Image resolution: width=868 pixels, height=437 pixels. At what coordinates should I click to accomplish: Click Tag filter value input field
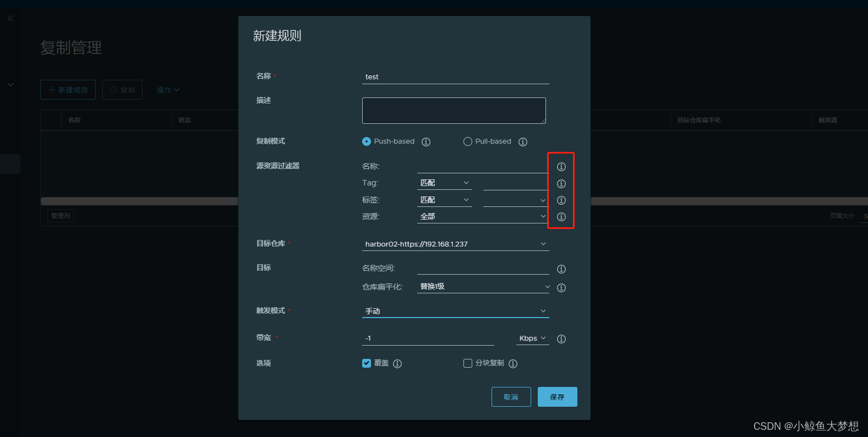tap(516, 183)
